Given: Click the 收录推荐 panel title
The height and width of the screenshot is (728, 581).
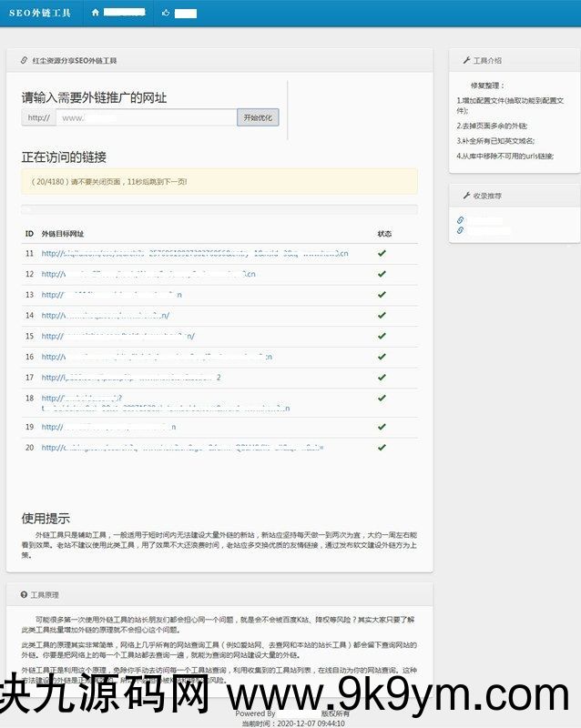Looking at the screenshot, I should 487,196.
